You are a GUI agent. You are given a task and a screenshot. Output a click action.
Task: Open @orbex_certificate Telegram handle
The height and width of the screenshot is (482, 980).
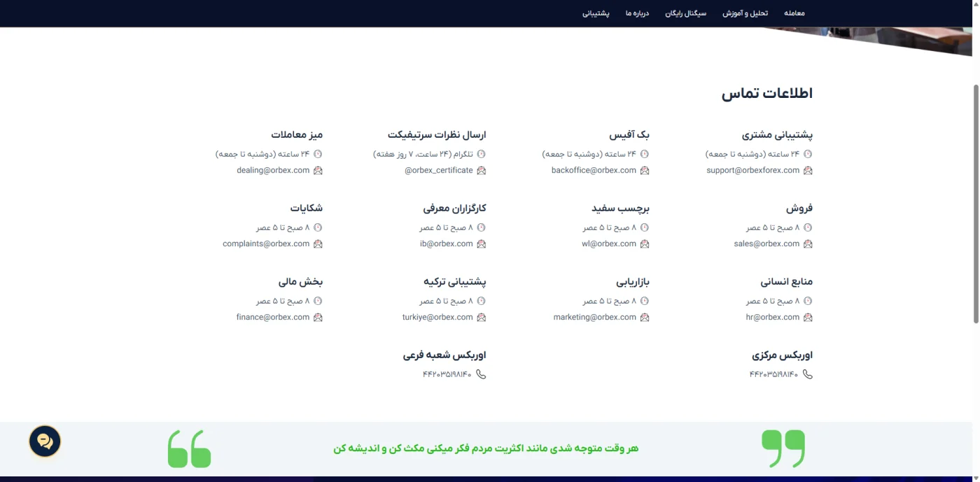coord(439,171)
